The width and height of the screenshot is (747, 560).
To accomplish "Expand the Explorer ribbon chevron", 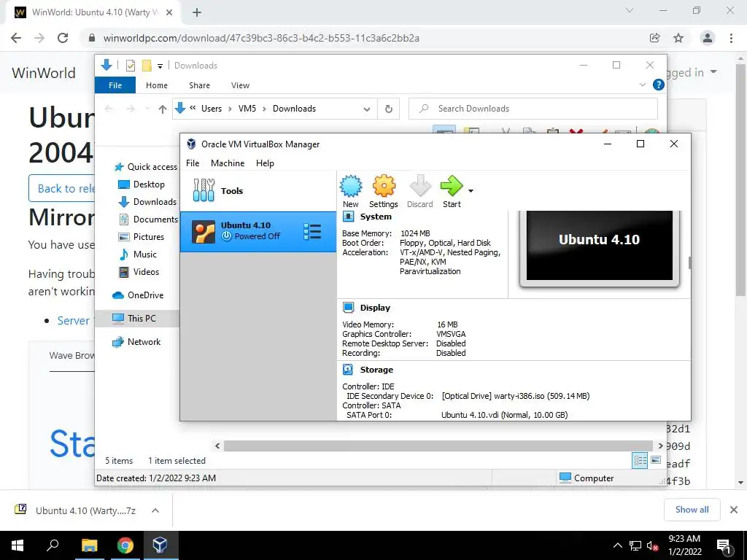I will [642, 85].
